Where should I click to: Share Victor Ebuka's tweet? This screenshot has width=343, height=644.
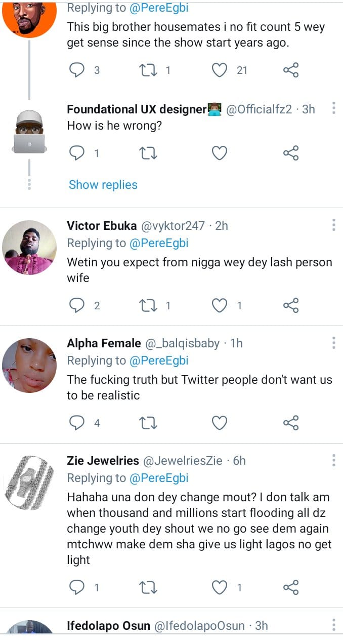pyautogui.click(x=291, y=305)
